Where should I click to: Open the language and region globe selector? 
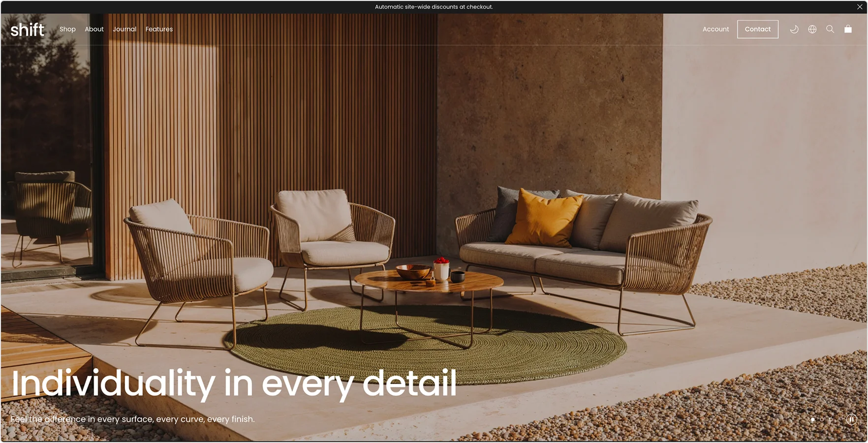[x=812, y=29]
